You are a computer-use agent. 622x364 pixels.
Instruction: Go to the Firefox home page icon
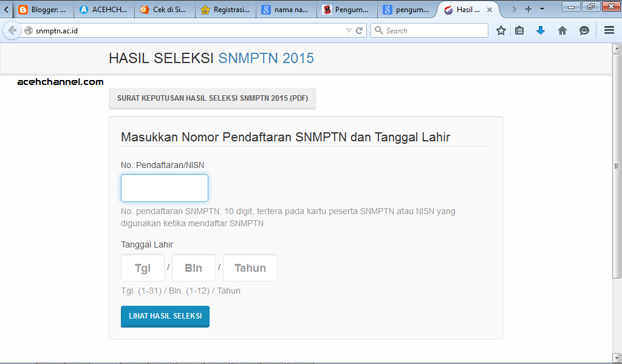(562, 30)
